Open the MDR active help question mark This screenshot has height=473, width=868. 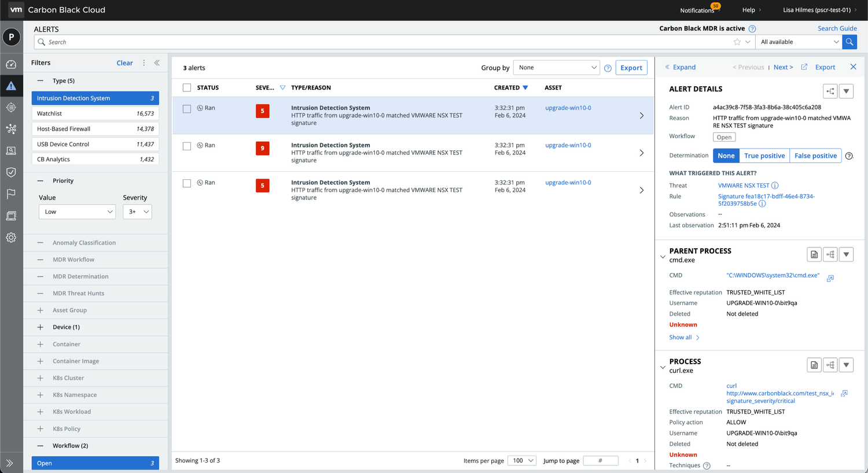point(752,29)
